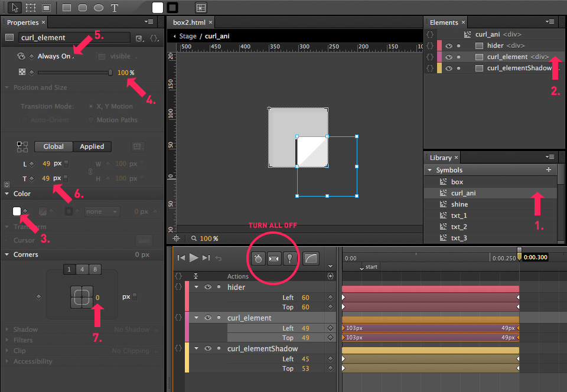
Task: Toggle hider visibility eye in the timeline
Action: [x=207, y=288]
